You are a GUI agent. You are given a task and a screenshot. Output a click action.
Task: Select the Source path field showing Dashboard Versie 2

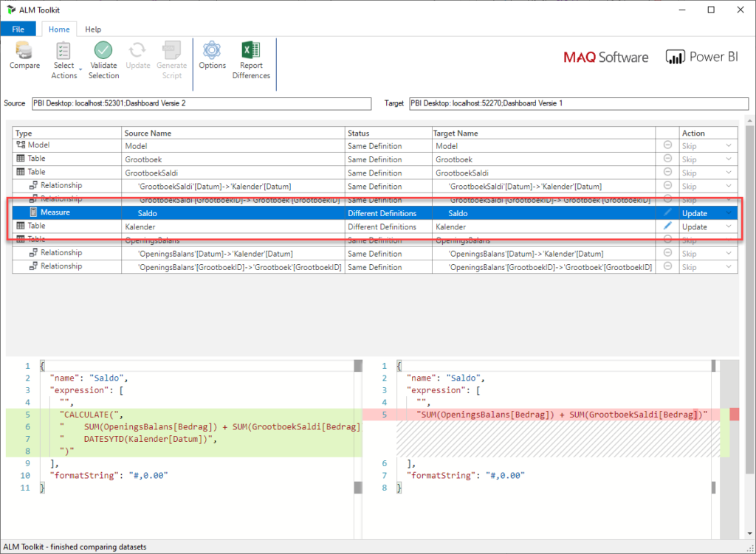pyautogui.click(x=199, y=103)
